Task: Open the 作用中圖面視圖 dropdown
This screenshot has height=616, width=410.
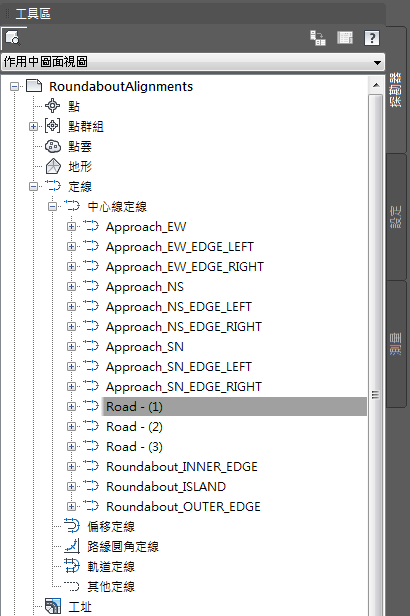Action: pos(193,62)
